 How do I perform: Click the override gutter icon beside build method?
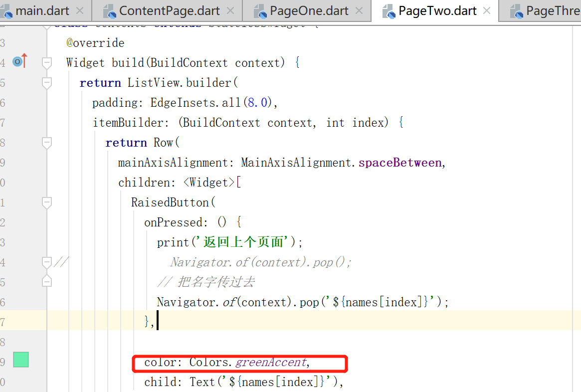click(19, 61)
